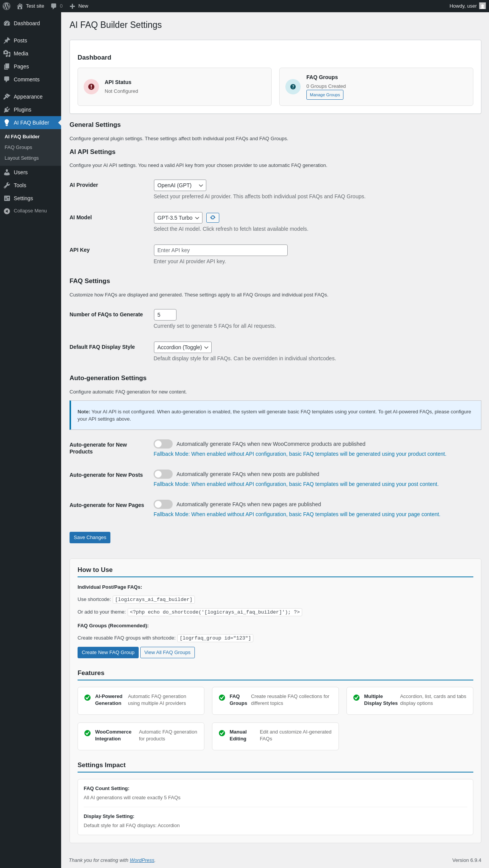Open FAQ Groups submenu item

[x=18, y=147]
